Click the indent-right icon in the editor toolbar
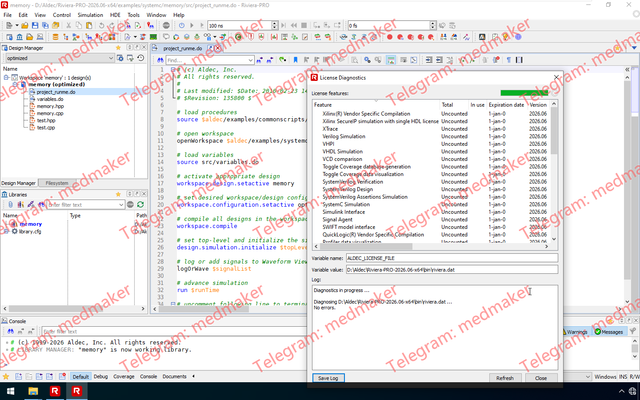640x400 pixels. click(429, 60)
